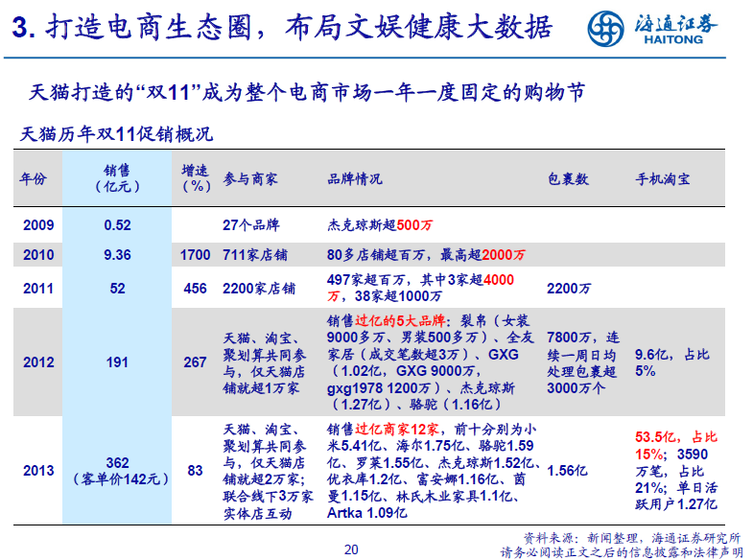Click the '品牌情况' column header

(355, 179)
